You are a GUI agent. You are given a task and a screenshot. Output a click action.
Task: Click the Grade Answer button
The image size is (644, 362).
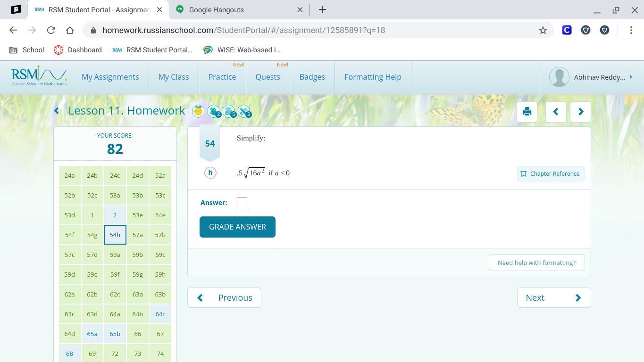pos(237,227)
